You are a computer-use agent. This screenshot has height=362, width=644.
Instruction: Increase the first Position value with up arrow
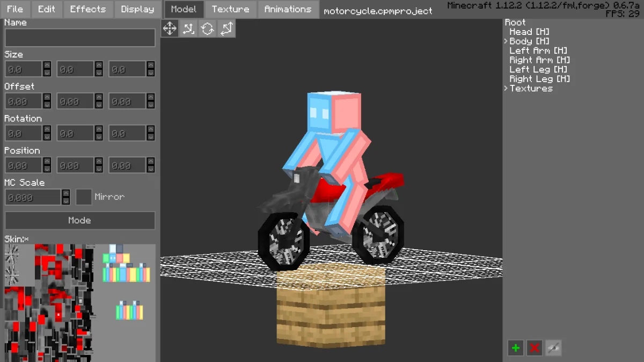pos(47,161)
